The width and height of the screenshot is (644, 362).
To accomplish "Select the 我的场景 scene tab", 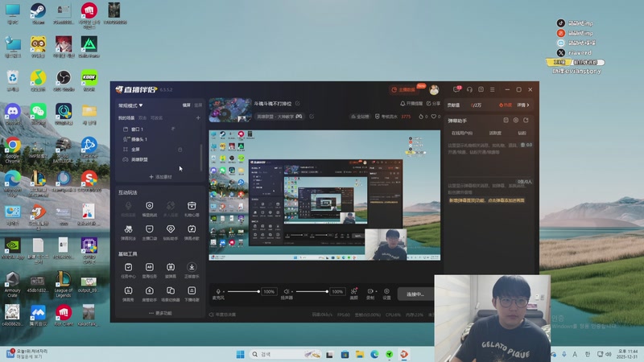I will coord(126,117).
